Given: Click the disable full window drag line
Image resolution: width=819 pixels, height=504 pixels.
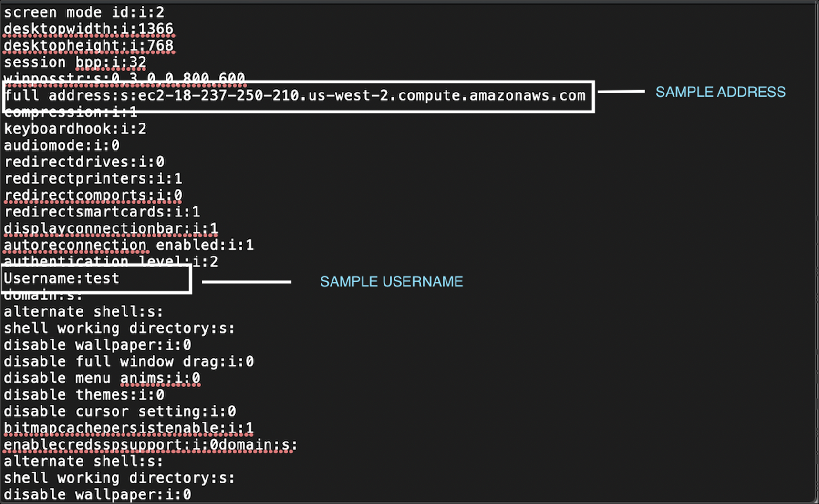Looking at the screenshot, I should point(129,361).
